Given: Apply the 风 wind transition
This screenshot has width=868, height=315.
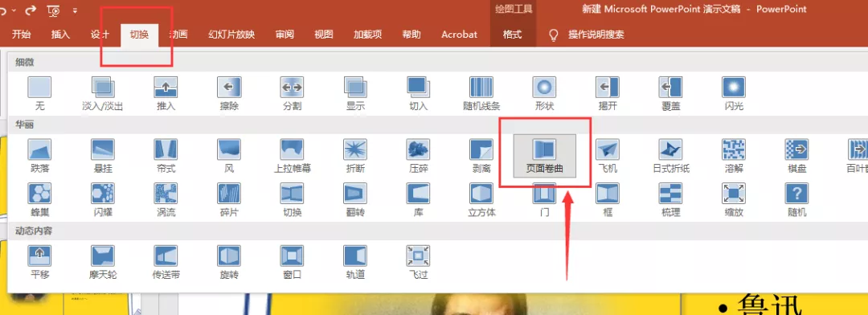Looking at the screenshot, I should click(x=228, y=156).
